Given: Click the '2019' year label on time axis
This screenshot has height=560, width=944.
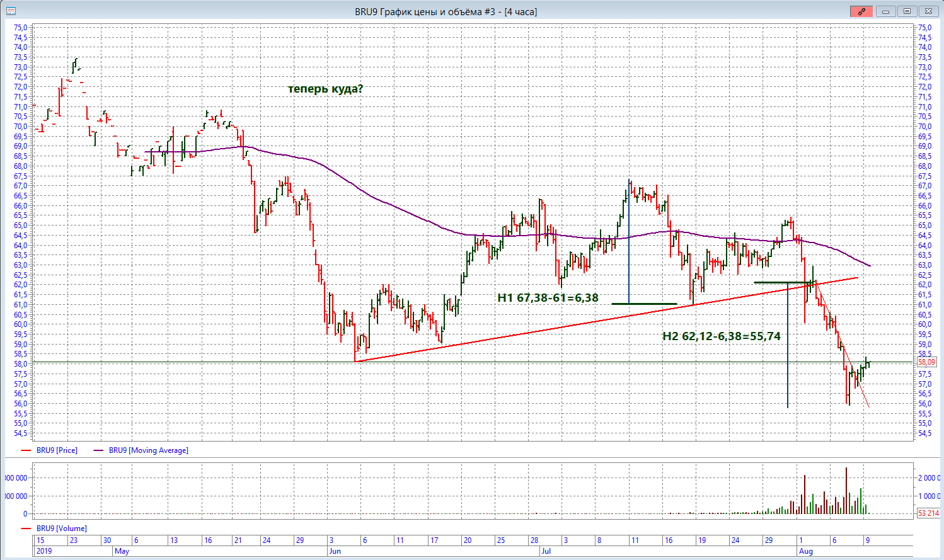Looking at the screenshot, I should [44, 551].
